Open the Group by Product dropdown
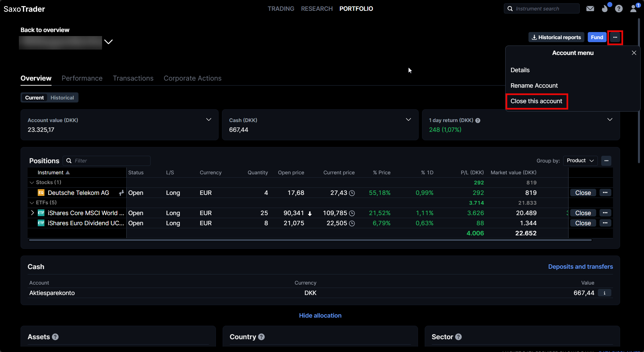The width and height of the screenshot is (644, 352). 580,161
